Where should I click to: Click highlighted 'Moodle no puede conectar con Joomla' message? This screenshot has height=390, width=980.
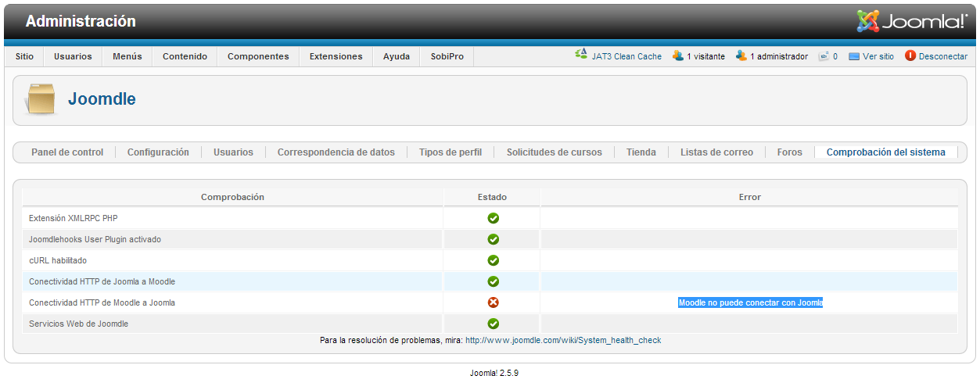750,302
